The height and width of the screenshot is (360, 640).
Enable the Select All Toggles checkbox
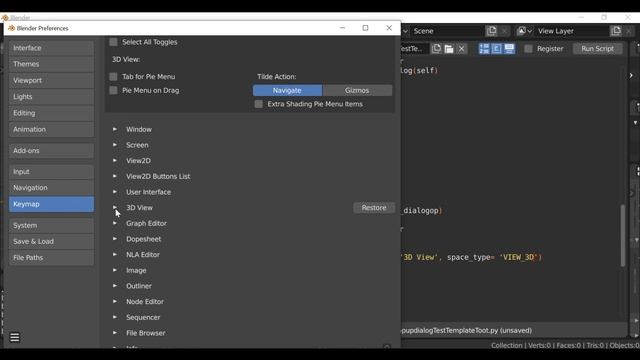click(x=113, y=42)
